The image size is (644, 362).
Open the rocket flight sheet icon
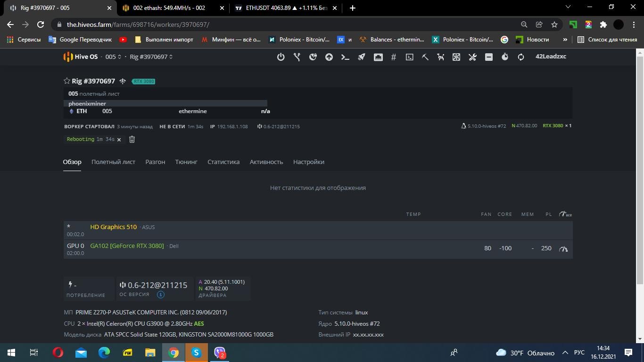pos(362,57)
